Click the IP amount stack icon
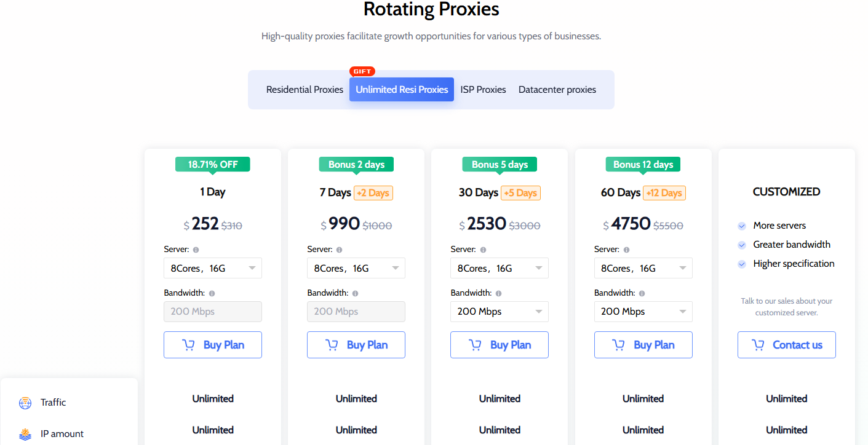This screenshot has width=868, height=445. [x=25, y=435]
